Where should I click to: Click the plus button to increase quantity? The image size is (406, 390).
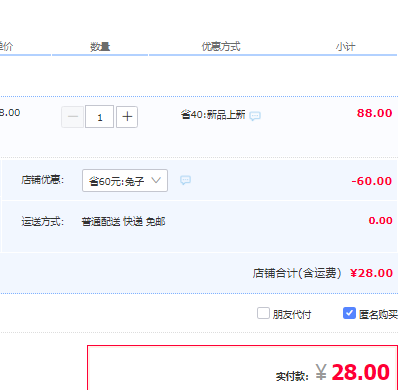point(127,117)
